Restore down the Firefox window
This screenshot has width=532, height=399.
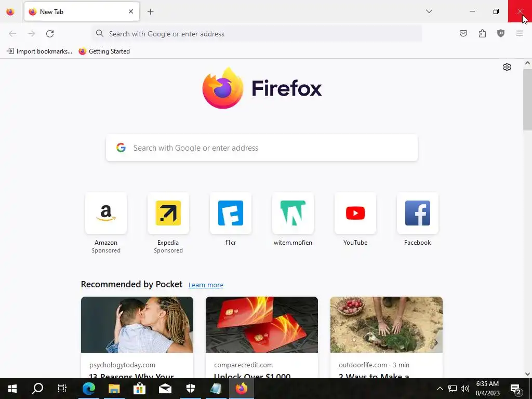496,11
